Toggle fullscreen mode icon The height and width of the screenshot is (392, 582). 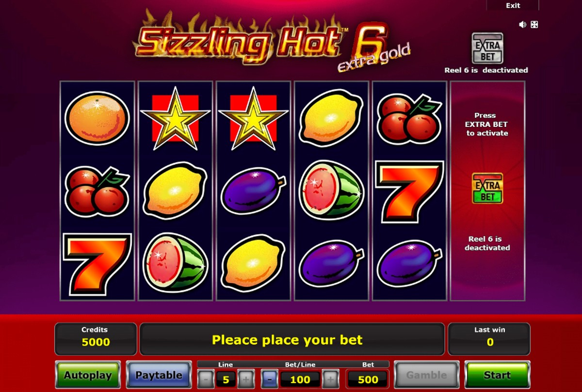tap(534, 25)
